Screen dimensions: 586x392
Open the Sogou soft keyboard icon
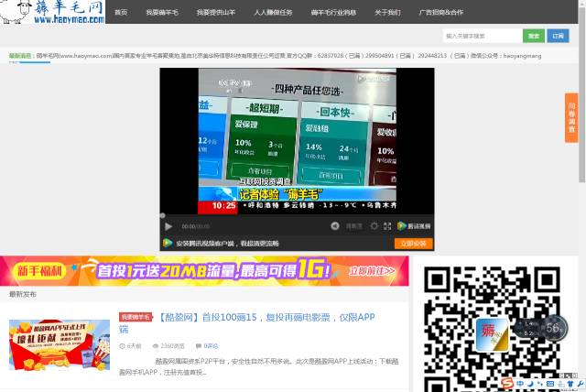pos(550,384)
